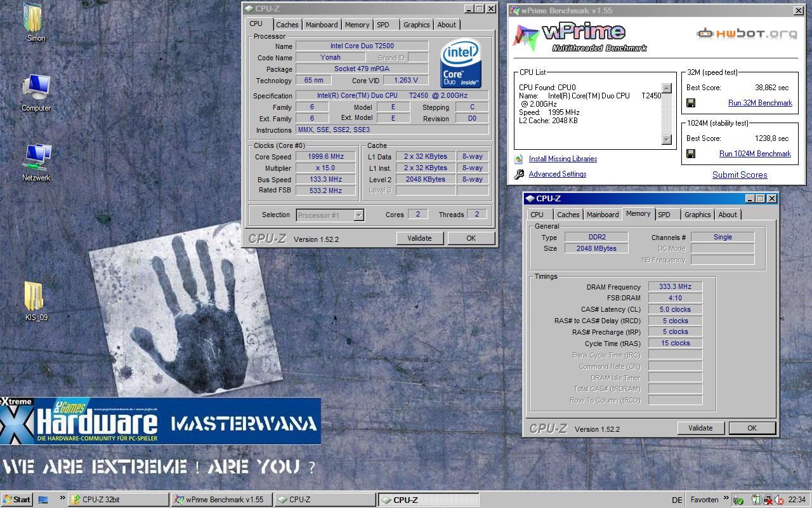Image resolution: width=812 pixels, height=508 pixels.
Task: Click the Size value 2048 MBytes
Action: tap(596, 249)
